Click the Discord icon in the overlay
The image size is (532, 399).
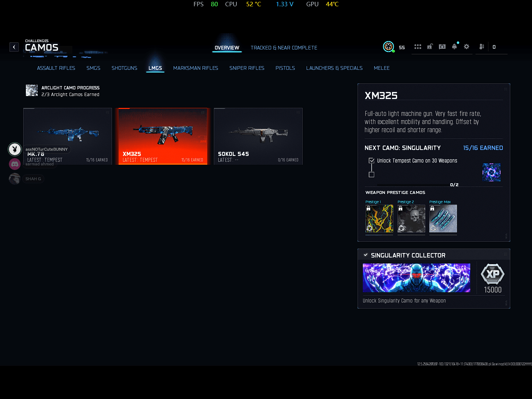point(15,164)
